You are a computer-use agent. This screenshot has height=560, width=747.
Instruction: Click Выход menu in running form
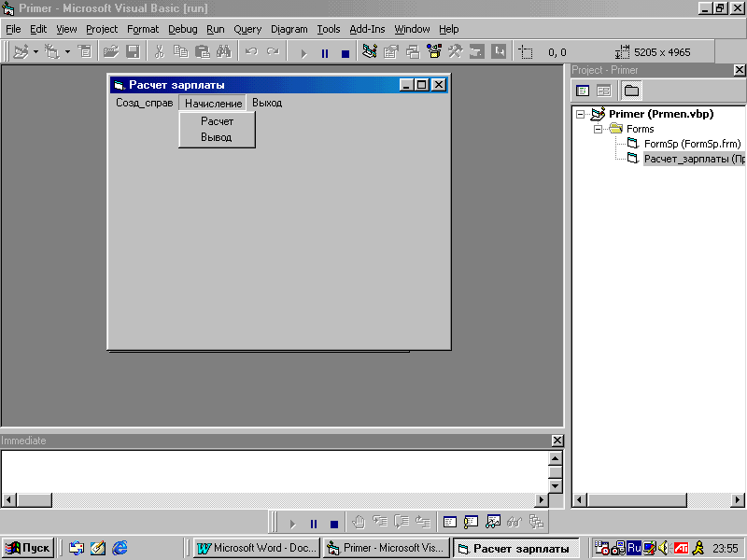point(267,103)
